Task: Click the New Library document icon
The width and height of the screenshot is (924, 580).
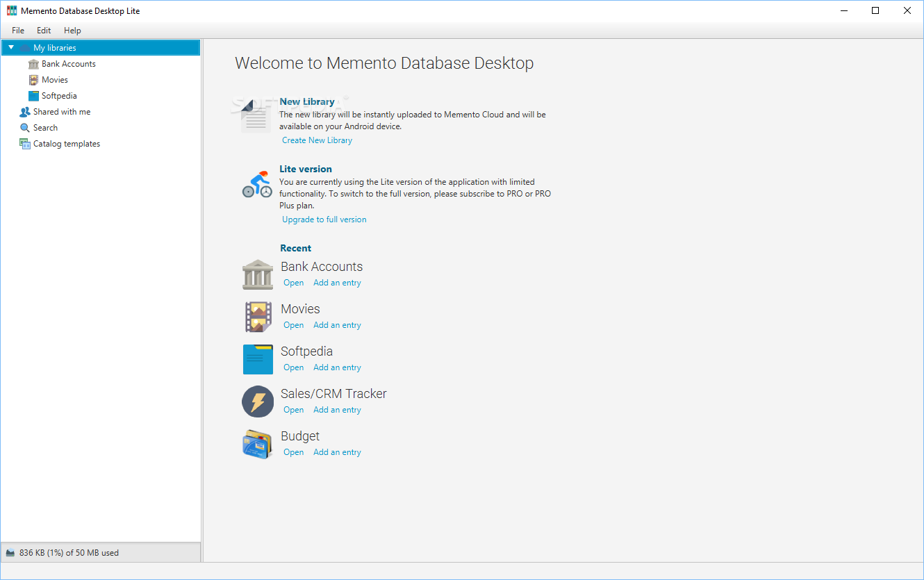Action: (256, 117)
